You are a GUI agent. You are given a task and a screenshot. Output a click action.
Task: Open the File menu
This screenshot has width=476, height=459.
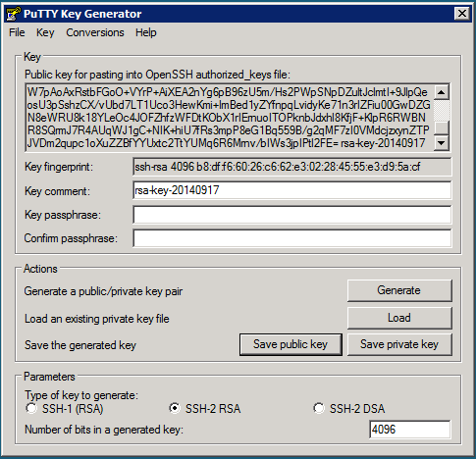coord(17,32)
